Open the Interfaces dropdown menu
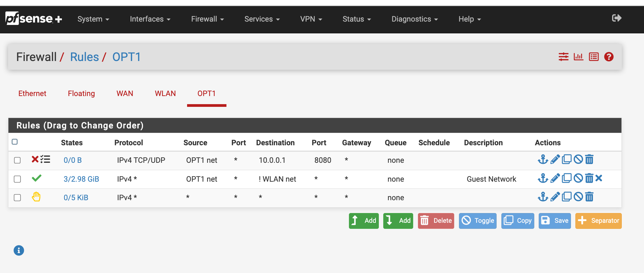Screen dimensions: 644x273 point(150,19)
